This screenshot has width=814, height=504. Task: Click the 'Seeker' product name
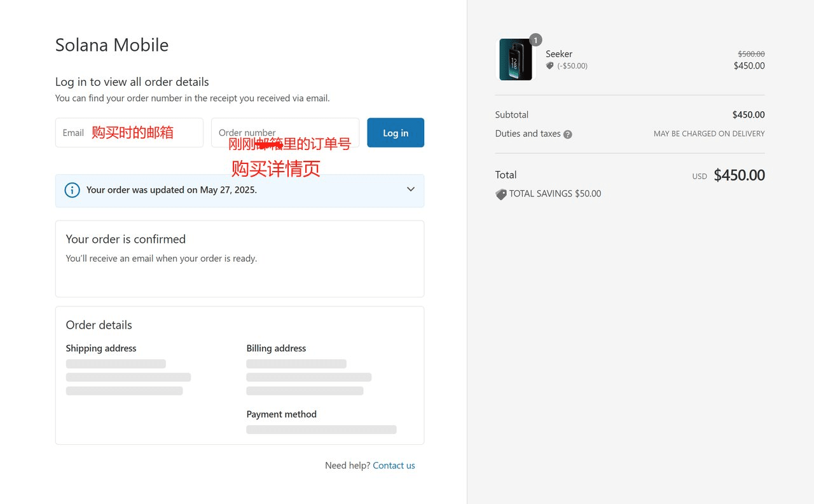pos(559,54)
